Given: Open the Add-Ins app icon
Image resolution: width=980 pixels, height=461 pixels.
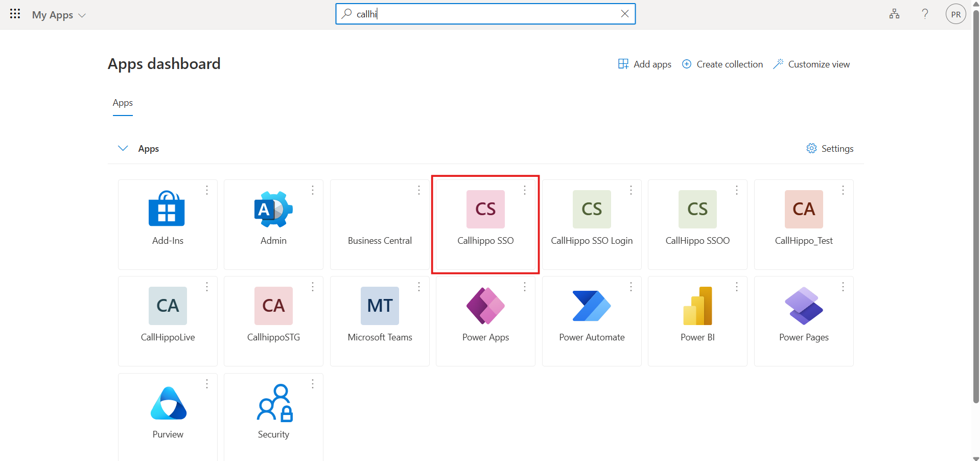Looking at the screenshot, I should pos(168,209).
